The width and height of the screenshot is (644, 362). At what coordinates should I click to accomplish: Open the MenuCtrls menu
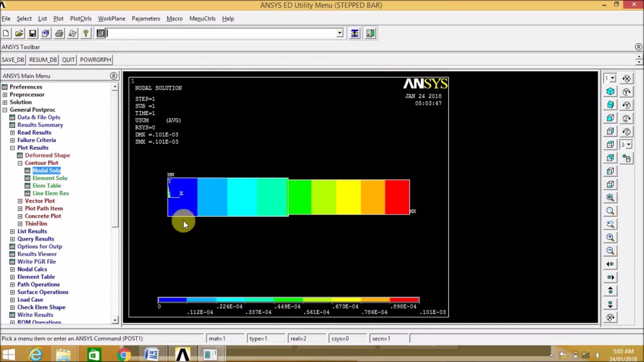(202, 19)
